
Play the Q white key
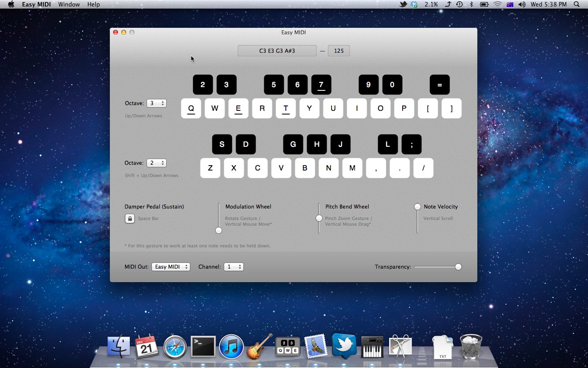191,108
